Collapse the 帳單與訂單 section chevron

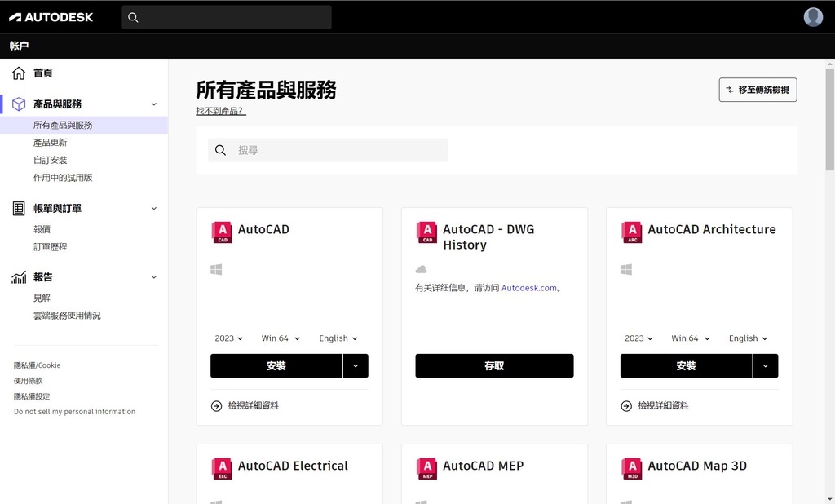154,208
